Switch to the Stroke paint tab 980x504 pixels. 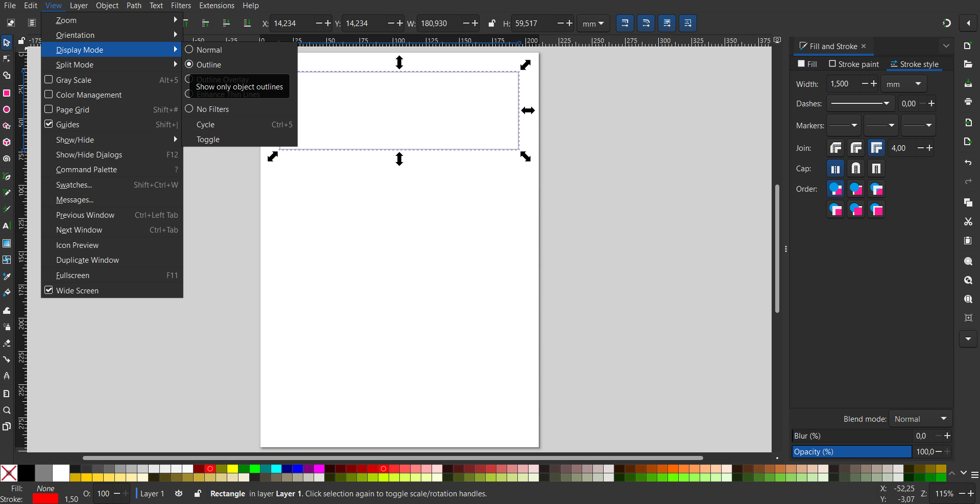854,64
